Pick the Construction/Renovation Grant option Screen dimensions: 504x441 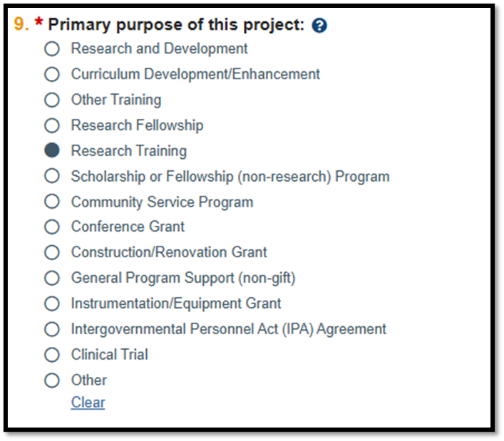(52, 253)
